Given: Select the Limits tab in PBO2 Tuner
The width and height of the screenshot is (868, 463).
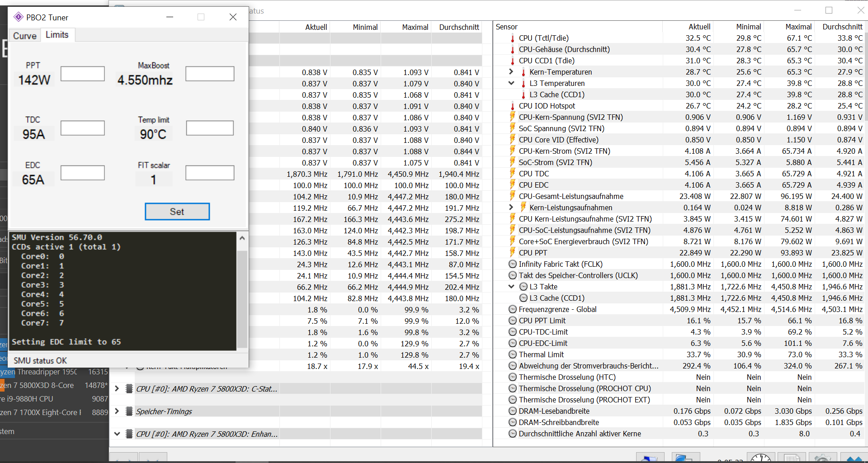Looking at the screenshot, I should tap(57, 35).
